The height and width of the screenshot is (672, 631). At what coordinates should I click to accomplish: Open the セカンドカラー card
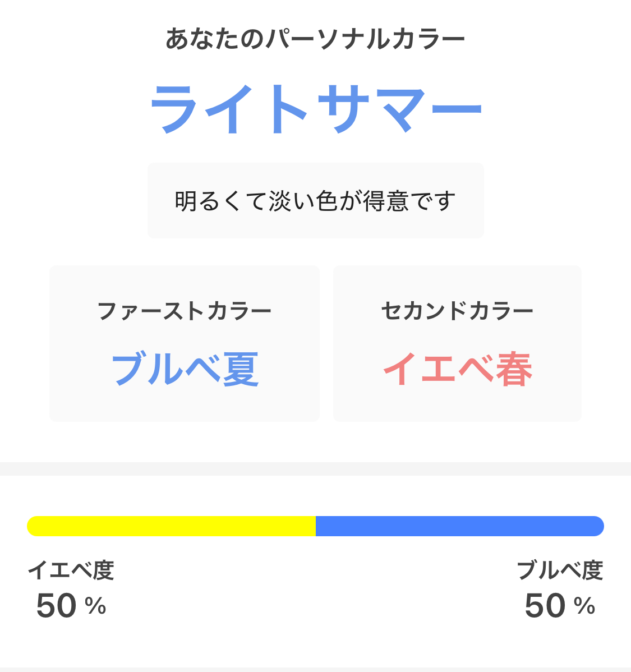(x=457, y=343)
